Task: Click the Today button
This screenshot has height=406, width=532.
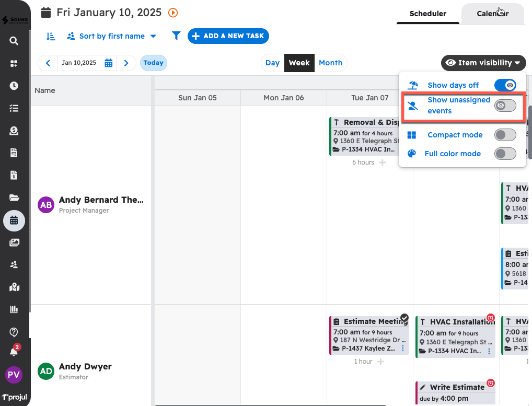Action: [154, 63]
